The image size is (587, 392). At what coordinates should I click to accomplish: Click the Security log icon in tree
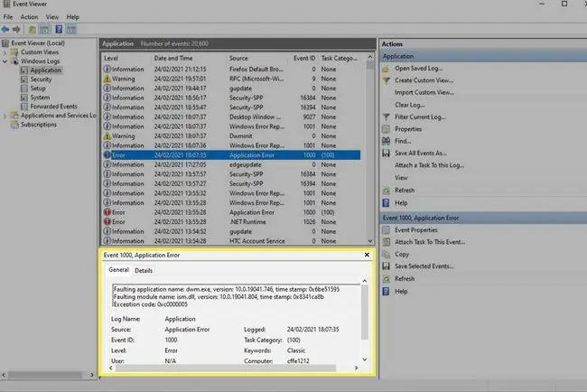[24, 79]
